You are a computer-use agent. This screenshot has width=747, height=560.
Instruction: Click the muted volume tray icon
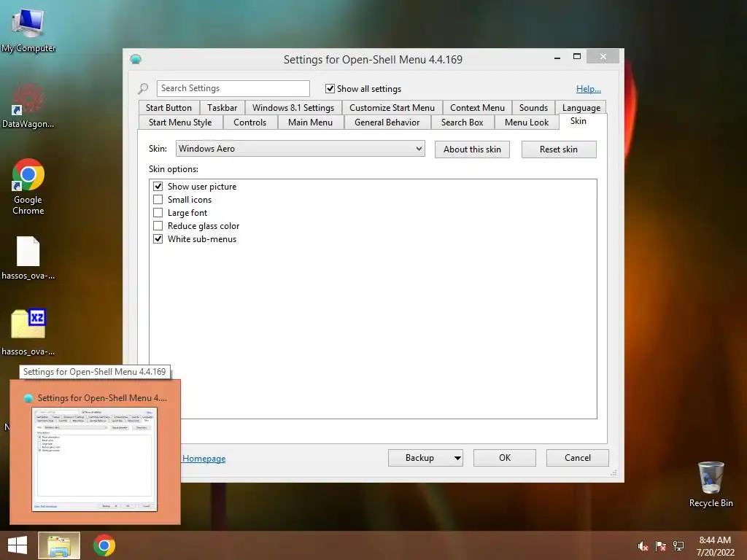[643, 546]
